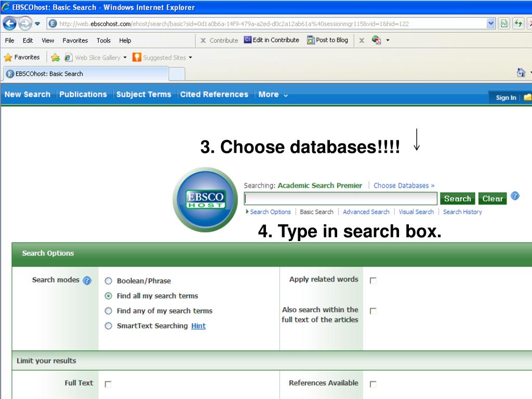Viewport: 532px width, 399px height.
Task: Click the compatibility view icon
Action: tap(504, 23)
